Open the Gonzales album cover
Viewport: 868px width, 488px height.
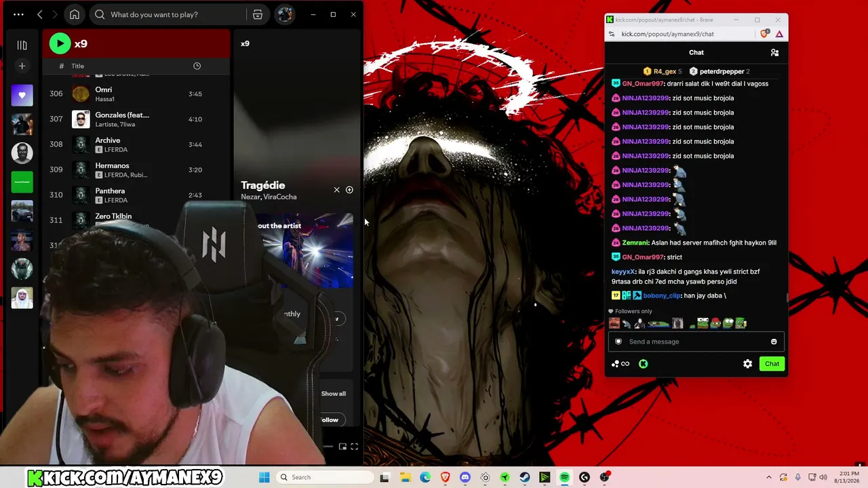point(81,119)
